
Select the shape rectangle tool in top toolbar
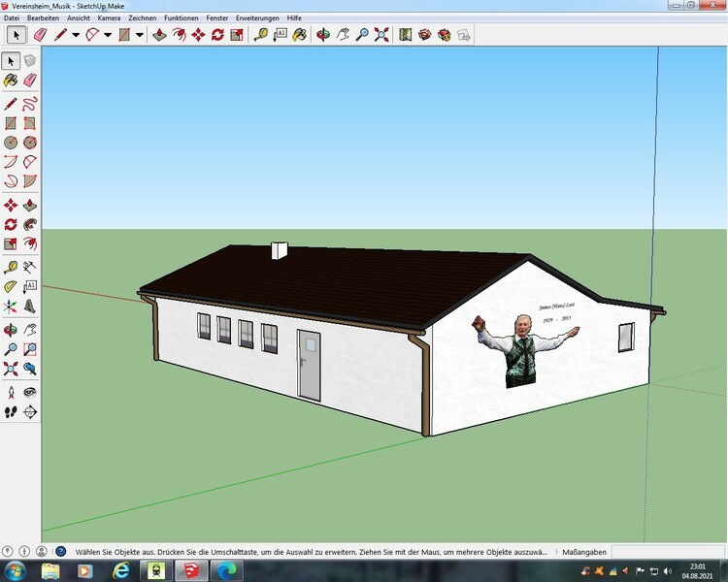pos(124,35)
